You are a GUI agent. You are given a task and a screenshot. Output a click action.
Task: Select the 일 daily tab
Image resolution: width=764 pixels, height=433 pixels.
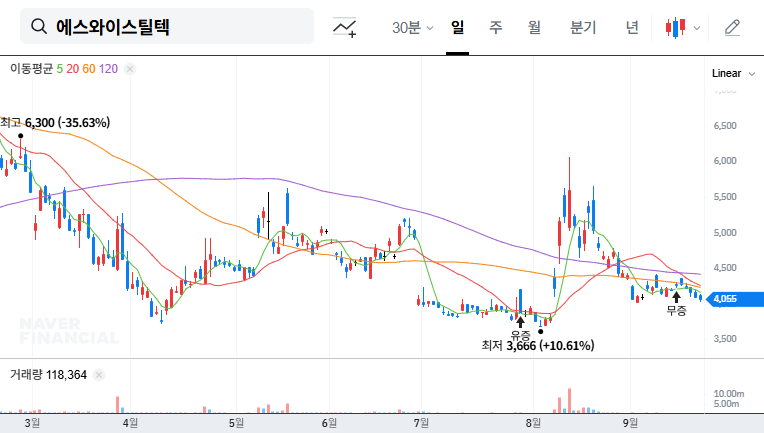tap(457, 27)
